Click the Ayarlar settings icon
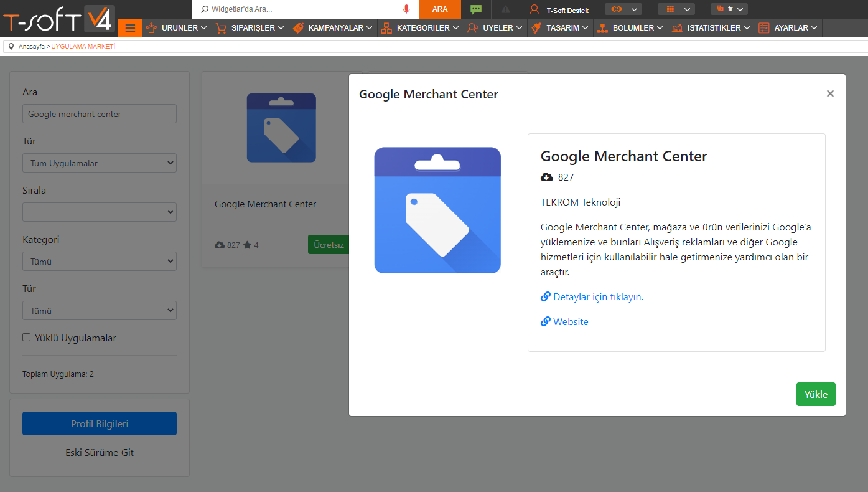The height and width of the screenshot is (492, 868). coord(764,28)
